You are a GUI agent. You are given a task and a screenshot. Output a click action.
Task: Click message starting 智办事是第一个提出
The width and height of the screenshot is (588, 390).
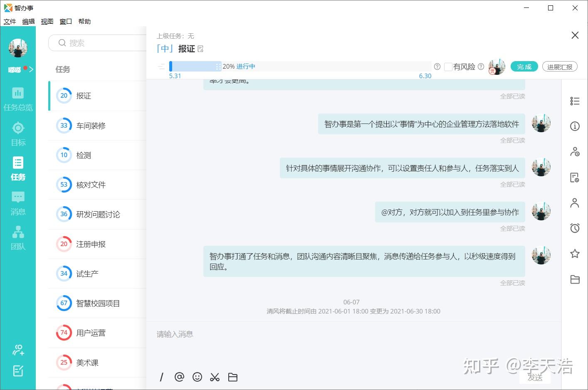(422, 124)
